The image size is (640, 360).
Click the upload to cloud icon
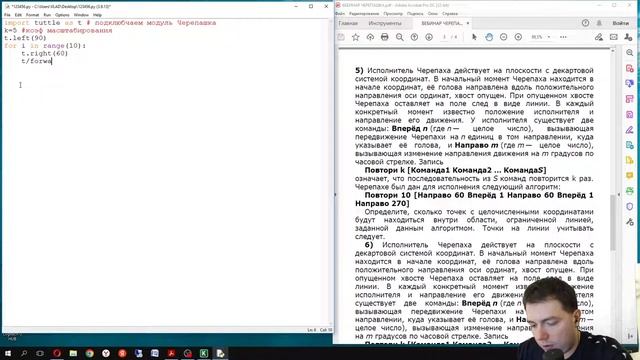[x=370, y=37]
